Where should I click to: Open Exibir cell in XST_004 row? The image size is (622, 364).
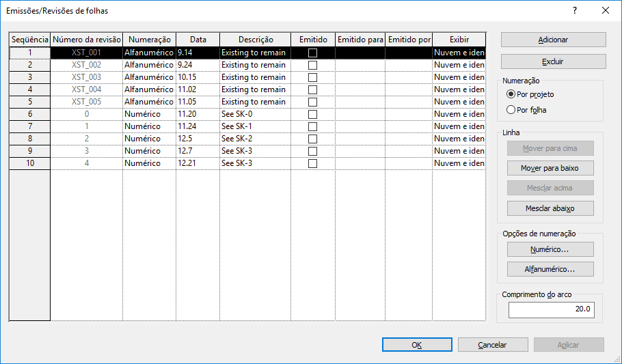tap(459, 89)
